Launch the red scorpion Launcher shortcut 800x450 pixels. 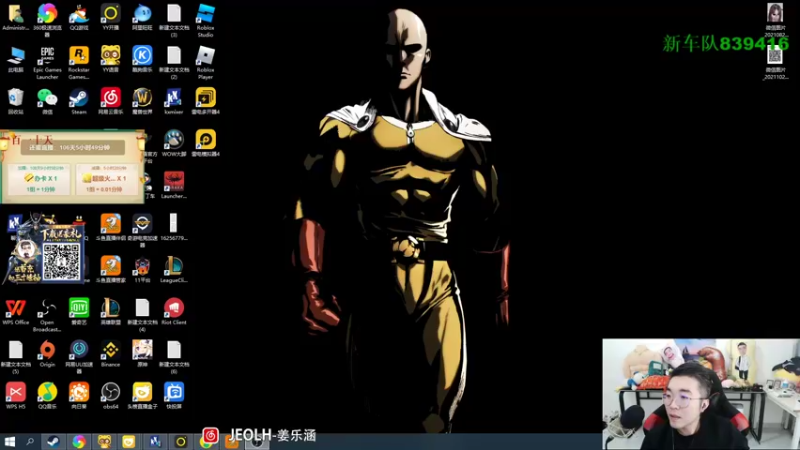[x=173, y=185]
